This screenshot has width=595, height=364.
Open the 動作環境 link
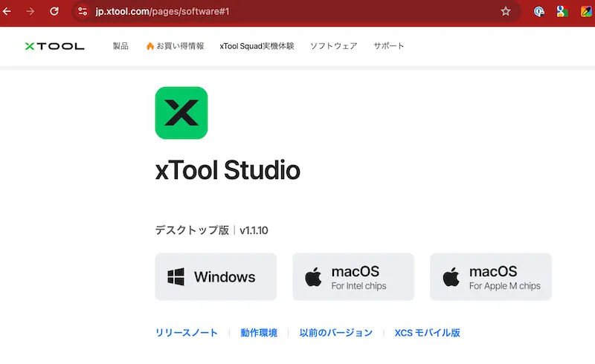259,333
